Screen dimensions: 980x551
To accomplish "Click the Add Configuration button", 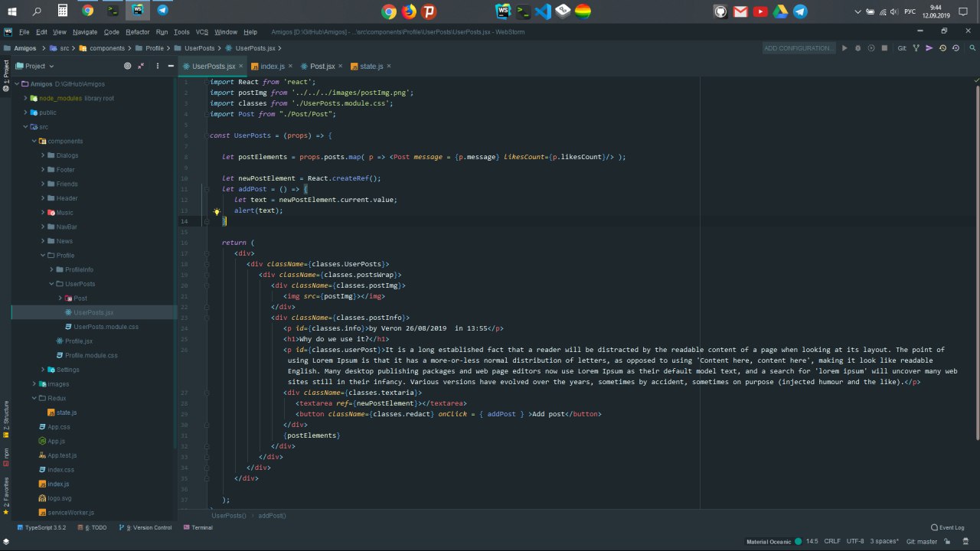I will click(x=799, y=48).
